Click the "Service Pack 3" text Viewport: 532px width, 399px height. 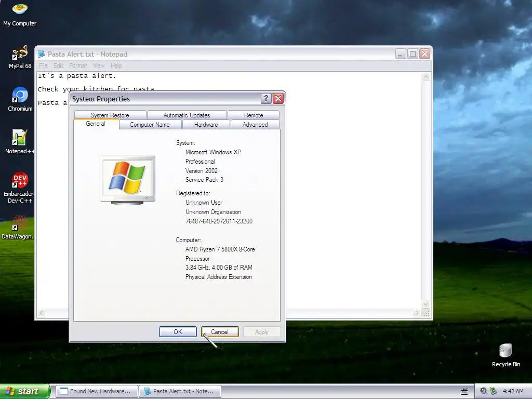click(204, 180)
